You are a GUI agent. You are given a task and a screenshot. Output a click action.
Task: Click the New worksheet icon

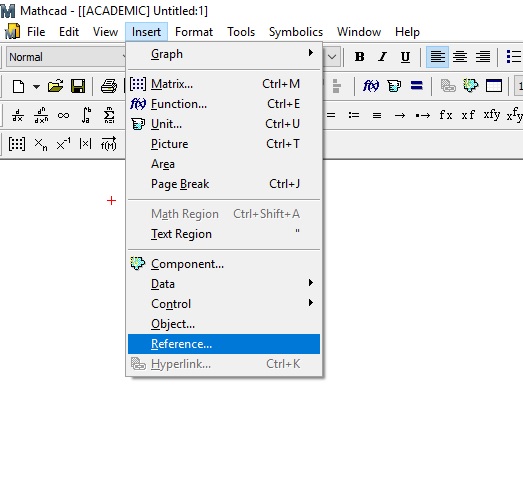[18, 86]
